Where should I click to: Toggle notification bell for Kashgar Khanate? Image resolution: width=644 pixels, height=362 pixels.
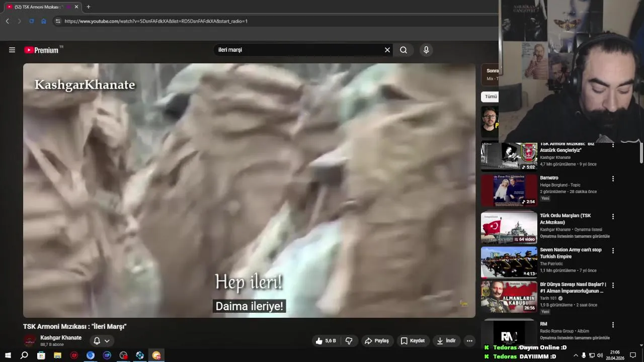97,341
